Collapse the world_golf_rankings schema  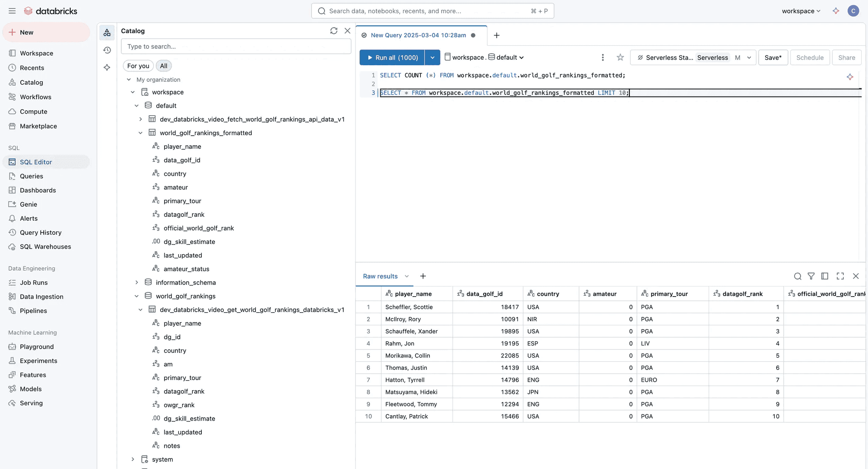(x=136, y=296)
